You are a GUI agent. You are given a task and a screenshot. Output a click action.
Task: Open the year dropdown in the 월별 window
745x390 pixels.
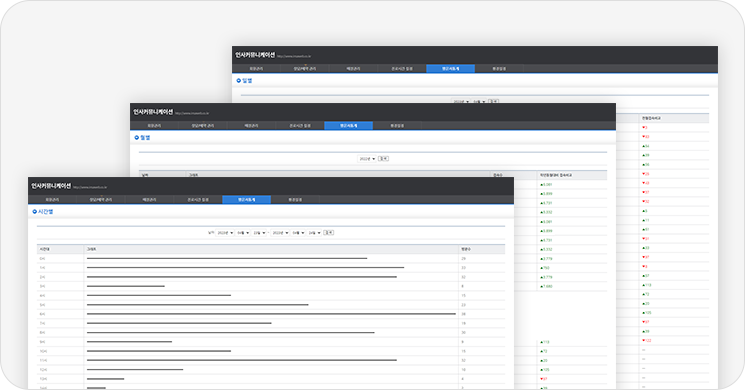[367, 159]
